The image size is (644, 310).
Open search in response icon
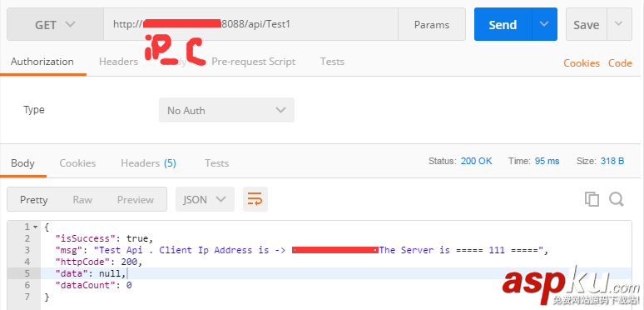click(x=617, y=199)
